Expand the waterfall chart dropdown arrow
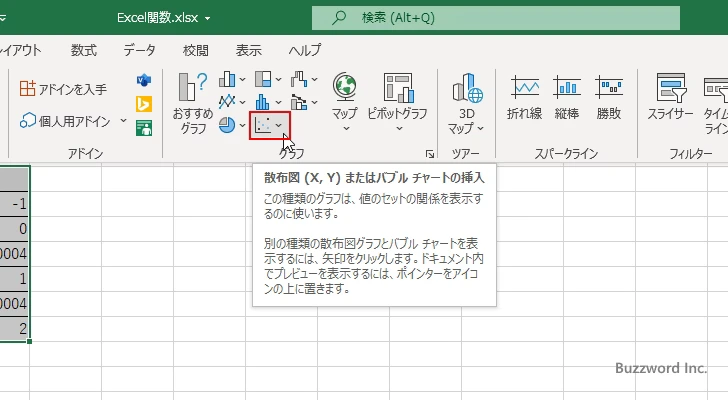The width and height of the screenshot is (728, 400). 314,80
